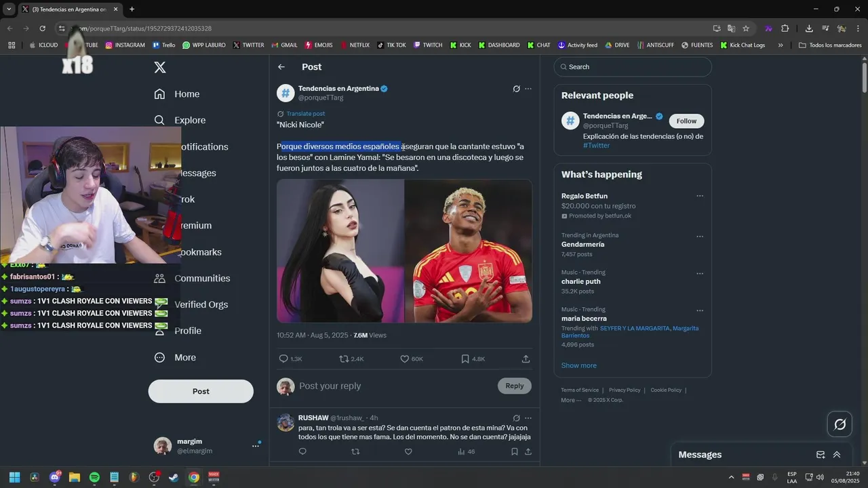Share the main post
The image size is (868, 488).
pyautogui.click(x=526, y=359)
